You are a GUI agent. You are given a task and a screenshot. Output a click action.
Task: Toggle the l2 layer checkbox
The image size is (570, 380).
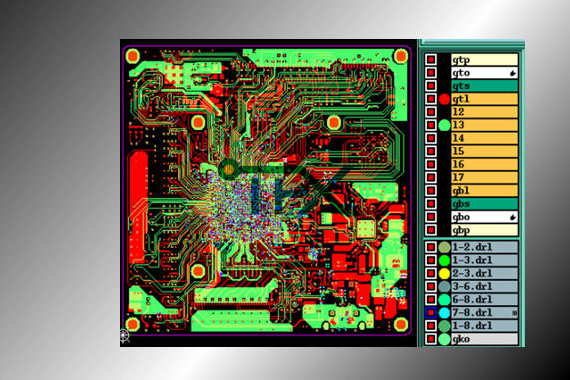(431, 112)
